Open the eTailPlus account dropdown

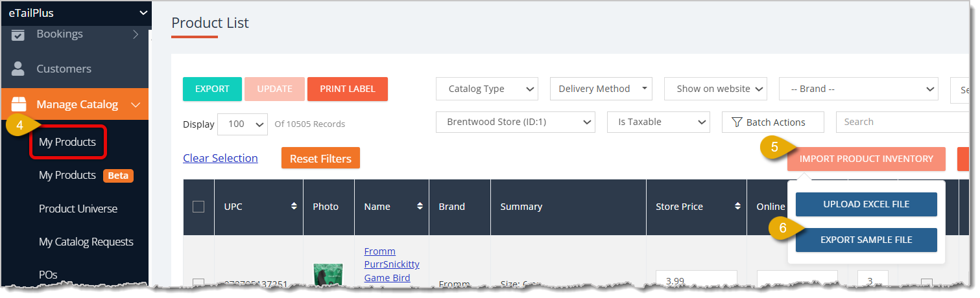76,12
